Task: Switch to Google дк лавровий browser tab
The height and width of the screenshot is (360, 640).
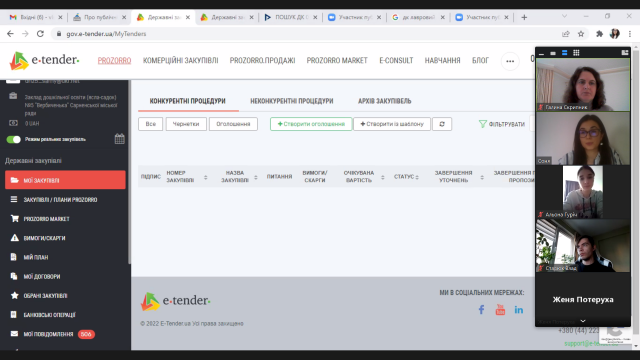Action: coord(418,17)
